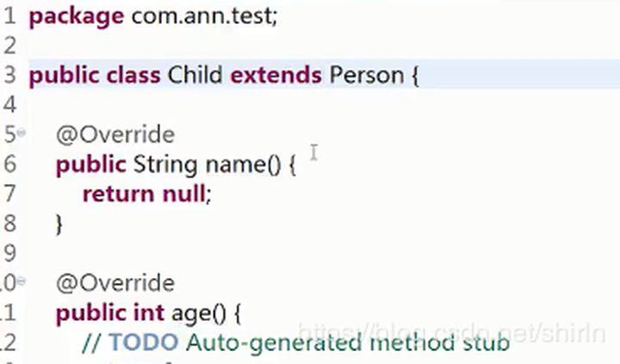Collapse the name() method fold marker
620x364 pixels.
(22, 133)
